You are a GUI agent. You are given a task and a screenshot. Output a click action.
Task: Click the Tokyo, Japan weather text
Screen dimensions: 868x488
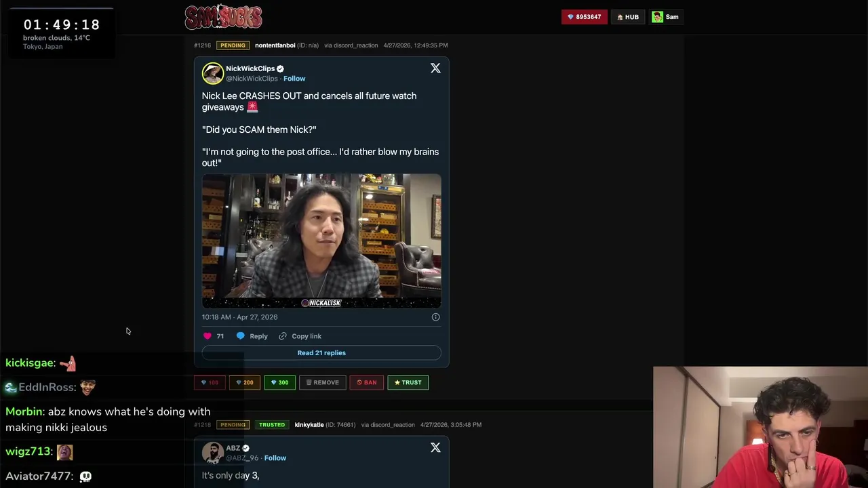(43, 47)
